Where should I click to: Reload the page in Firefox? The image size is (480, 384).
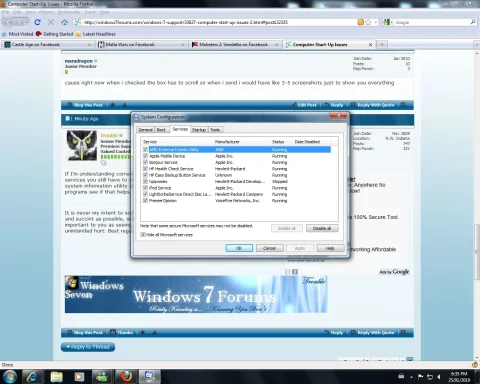point(37,22)
